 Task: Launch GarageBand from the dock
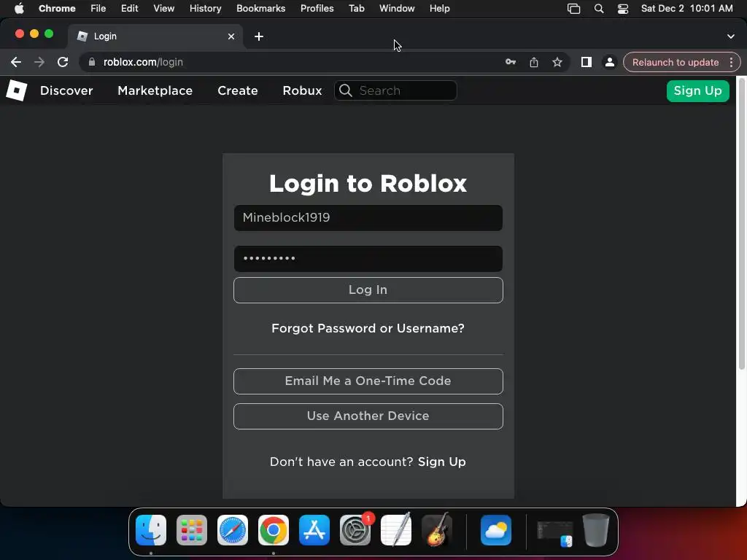pos(437,529)
